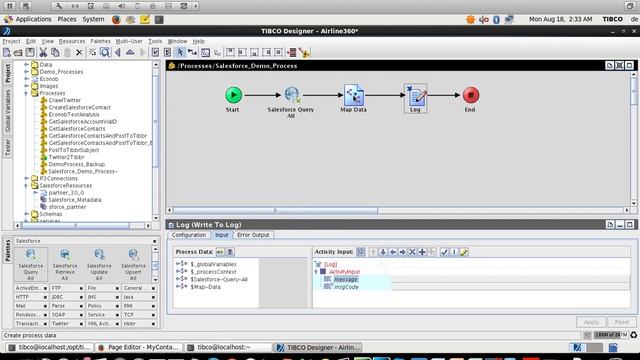The width and height of the screenshot is (640, 360).
Task: Select the Map Data activity node
Action: coord(353,95)
